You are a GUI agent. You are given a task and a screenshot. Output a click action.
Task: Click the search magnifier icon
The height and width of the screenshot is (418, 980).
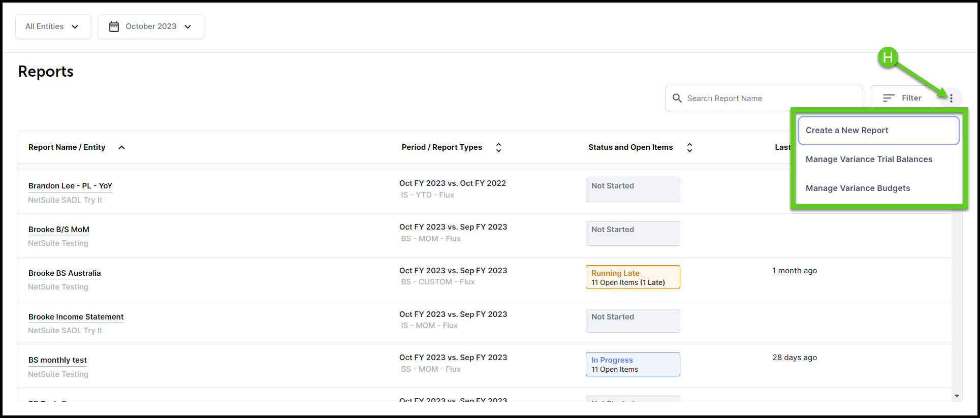pyautogui.click(x=677, y=98)
